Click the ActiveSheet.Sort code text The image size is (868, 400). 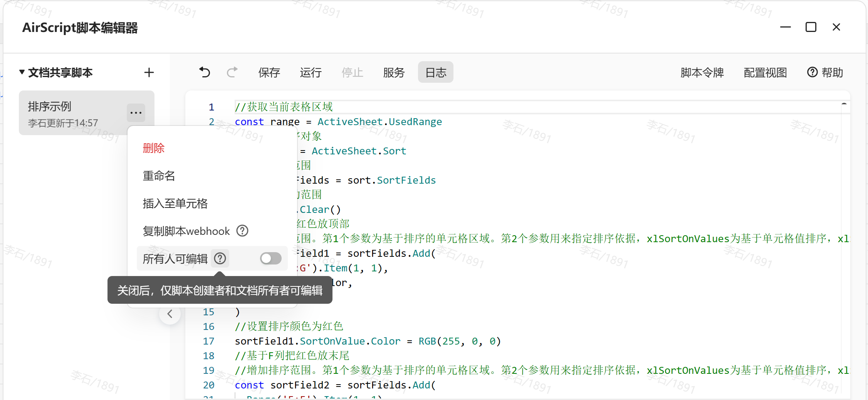click(x=359, y=151)
